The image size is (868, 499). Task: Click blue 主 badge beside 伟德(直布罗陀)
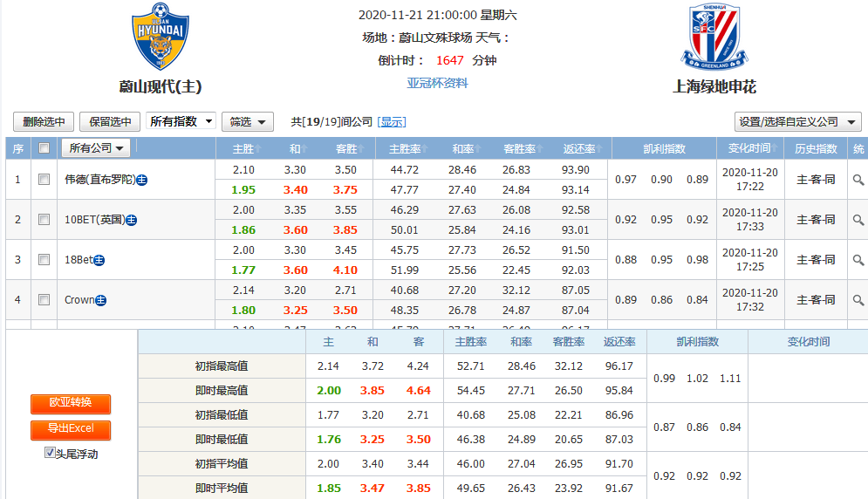click(x=141, y=180)
